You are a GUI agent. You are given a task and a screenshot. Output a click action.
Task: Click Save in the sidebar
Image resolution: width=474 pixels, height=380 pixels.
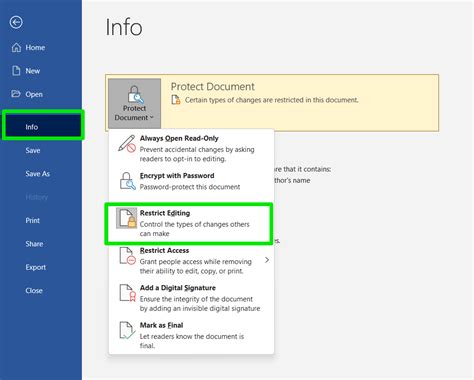pos(33,150)
